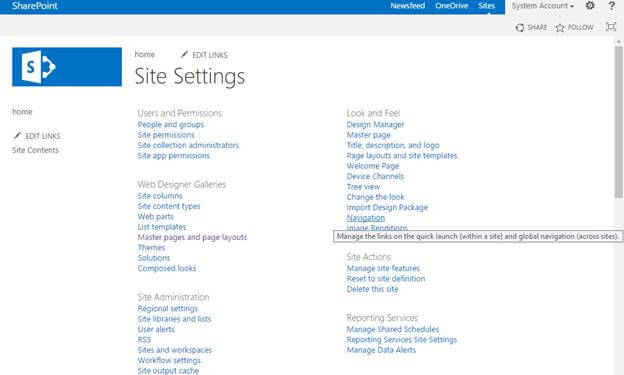This screenshot has width=624, height=375.
Task: Open Site libraries and lists
Action: (174, 319)
